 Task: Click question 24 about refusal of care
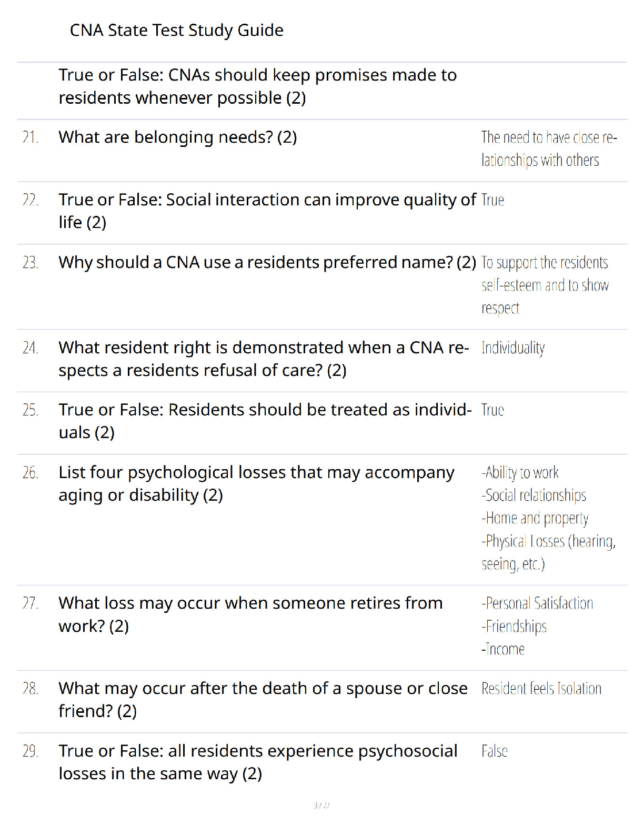click(x=264, y=359)
